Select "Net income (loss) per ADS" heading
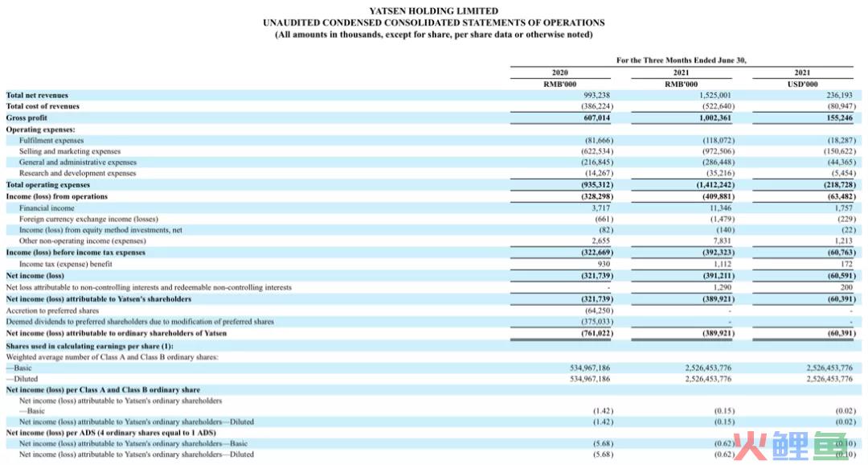868x465 pixels. (111, 433)
